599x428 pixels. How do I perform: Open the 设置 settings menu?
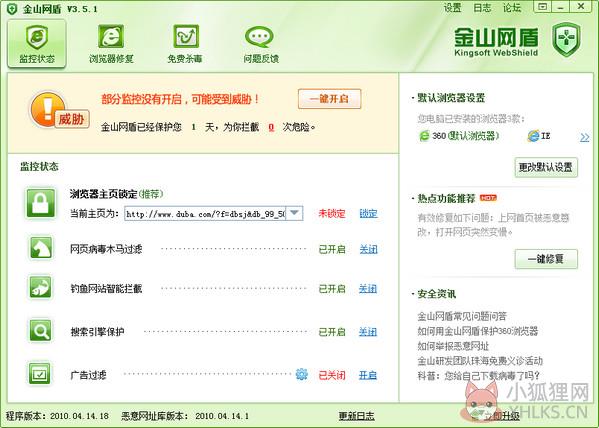click(453, 8)
